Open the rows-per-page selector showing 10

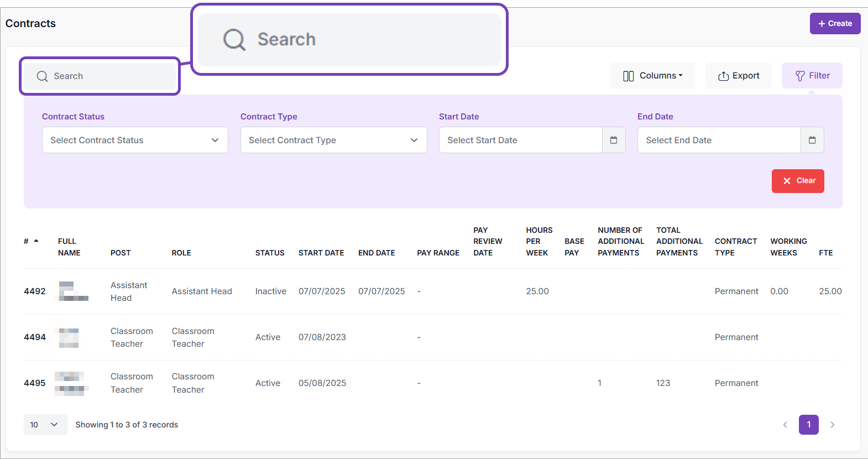point(45,425)
